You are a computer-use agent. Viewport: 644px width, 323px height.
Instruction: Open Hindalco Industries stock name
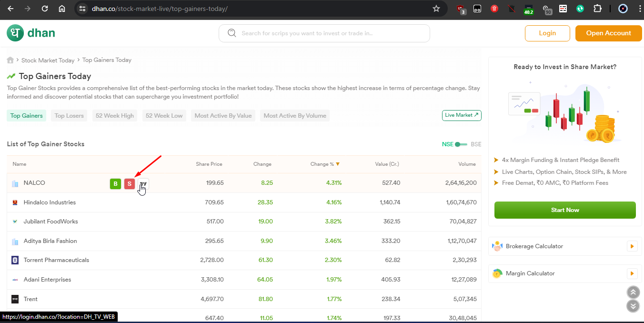50,202
